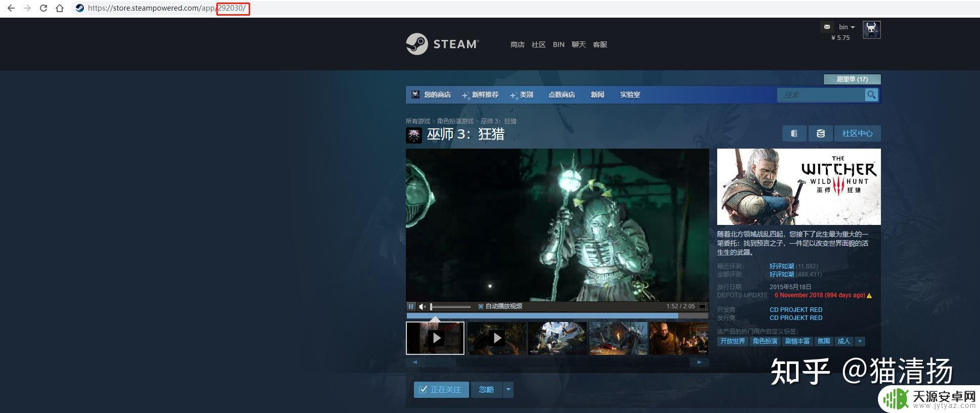The height and width of the screenshot is (413, 980).
Task: Select the castle griffin screenshot thumbnail
Action: (557, 338)
